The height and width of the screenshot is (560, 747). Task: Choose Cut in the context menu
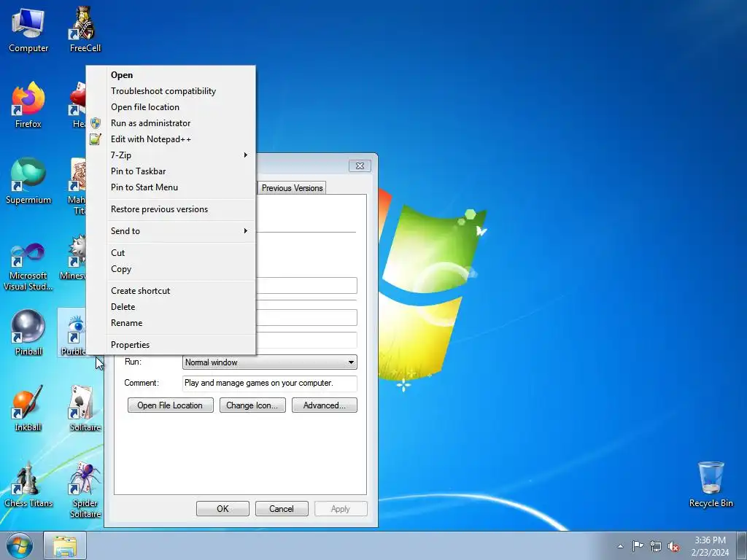[x=171, y=253]
